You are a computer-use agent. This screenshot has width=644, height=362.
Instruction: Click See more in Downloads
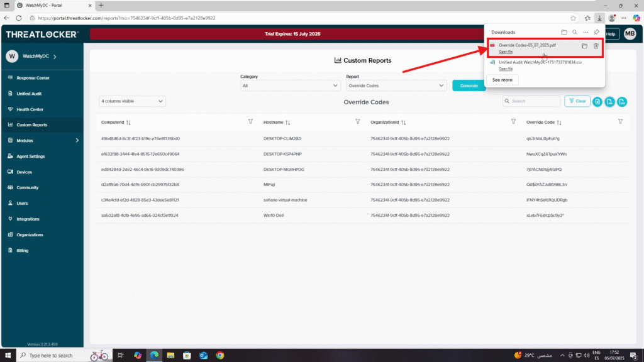(x=502, y=80)
